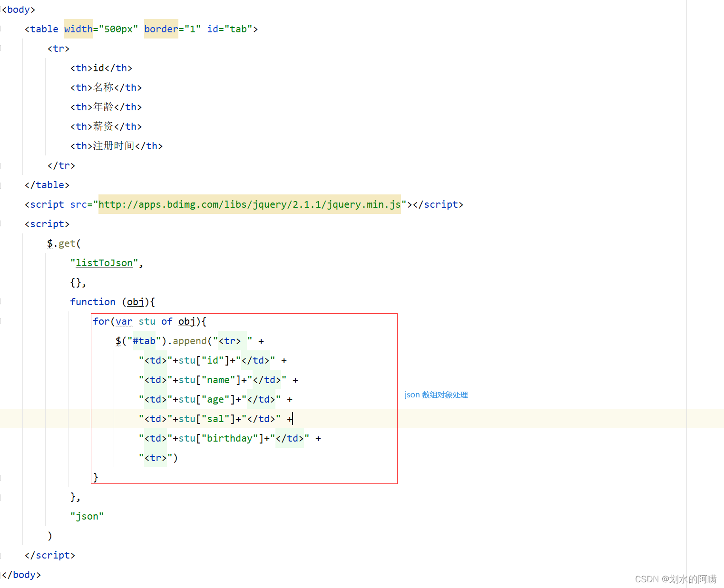This screenshot has height=588, width=724.
Task: Click the empty {} parameter line
Action: coord(78,282)
